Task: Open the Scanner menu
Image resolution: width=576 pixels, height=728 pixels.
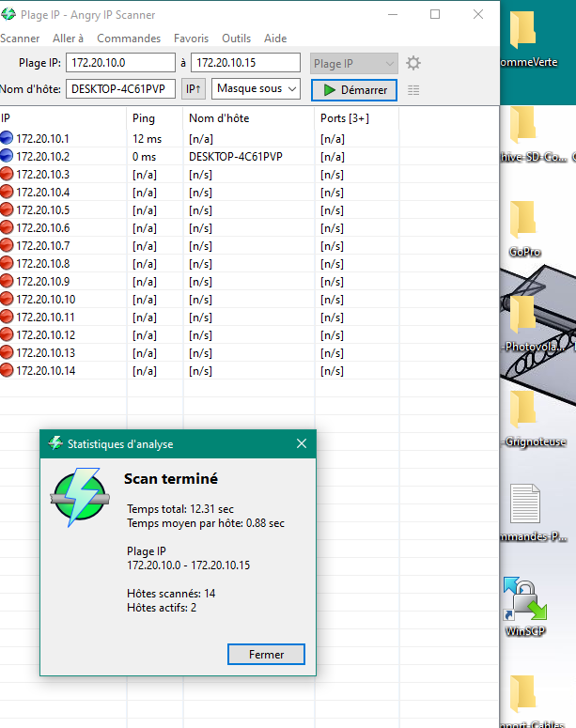Action: click(20, 39)
